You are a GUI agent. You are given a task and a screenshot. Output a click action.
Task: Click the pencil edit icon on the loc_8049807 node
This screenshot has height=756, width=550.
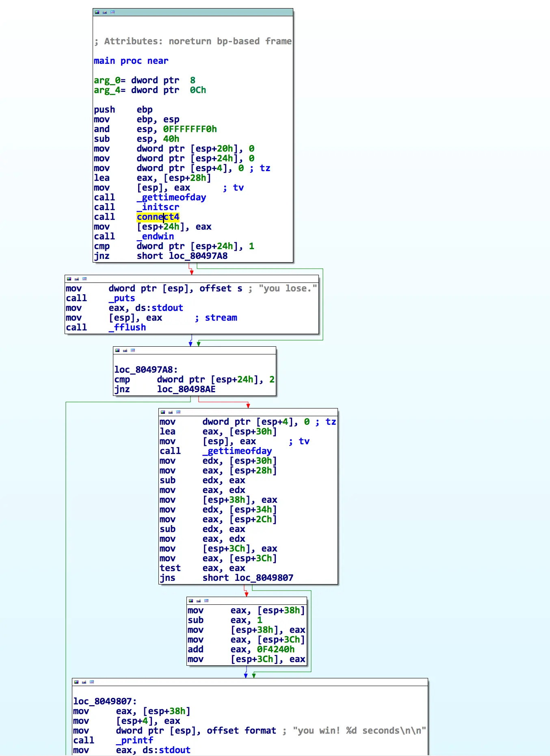[84, 682]
